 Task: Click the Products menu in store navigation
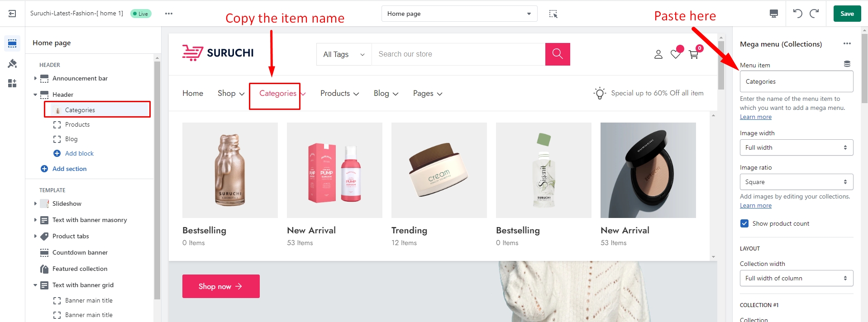click(x=339, y=93)
